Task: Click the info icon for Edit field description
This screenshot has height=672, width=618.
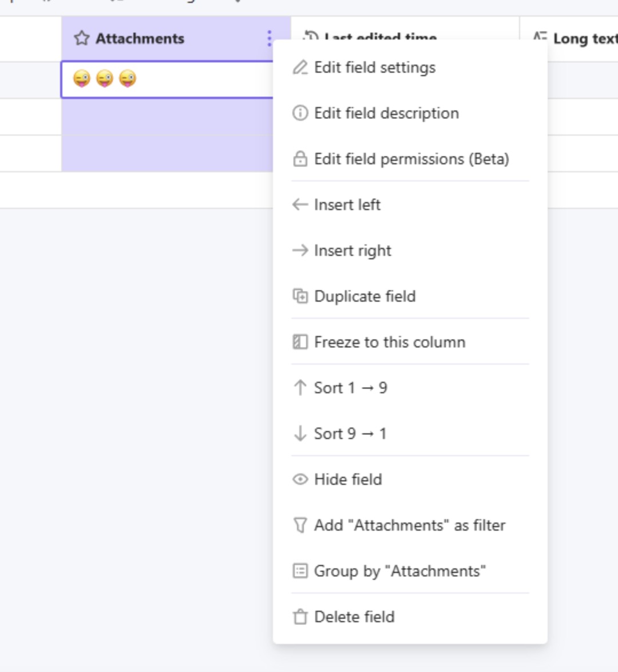Action: 300,113
